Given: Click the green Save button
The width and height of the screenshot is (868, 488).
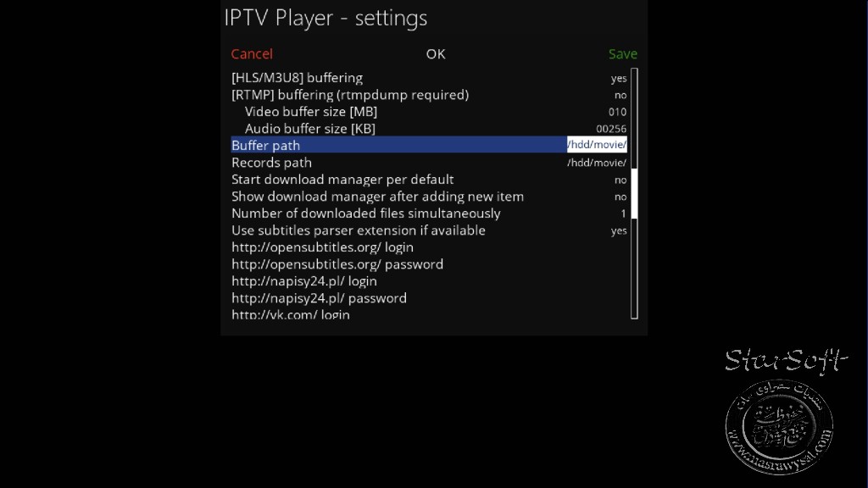Looking at the screenshot, I should [623, 53].
